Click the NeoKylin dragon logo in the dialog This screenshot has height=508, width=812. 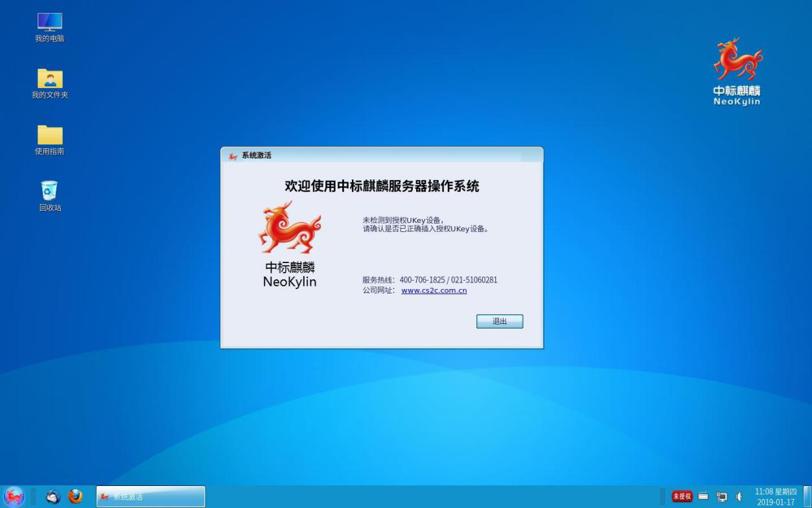[289, 228]
